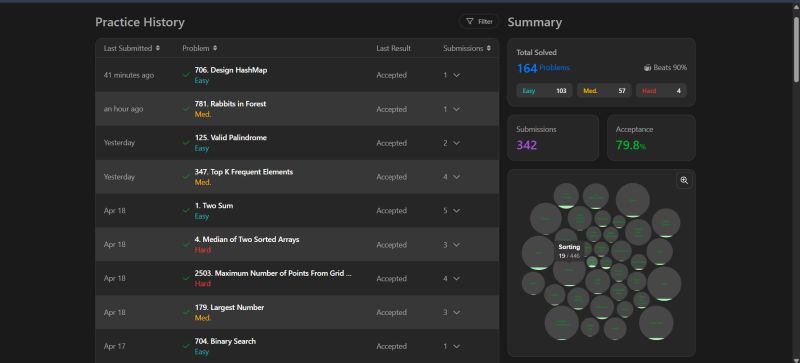Select the Easy 103 difficulty chip
The width and height of the screenshot is (800, 363).
click(544, 91)
